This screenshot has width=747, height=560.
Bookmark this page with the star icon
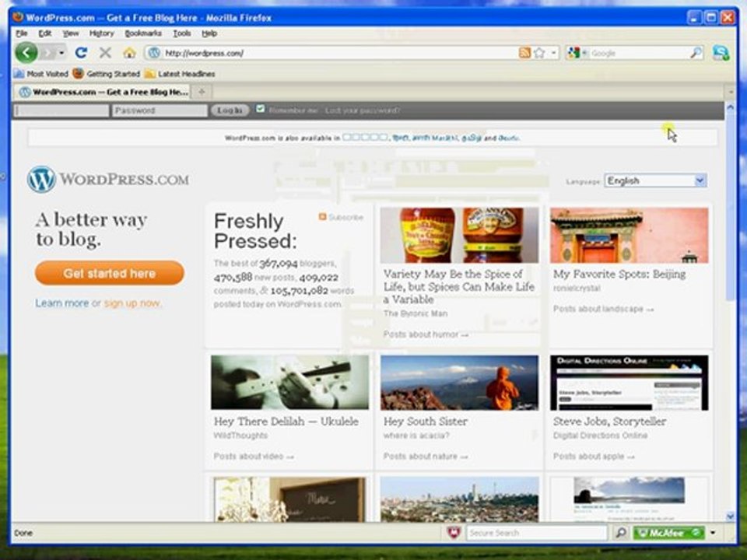tap(539, 53)
